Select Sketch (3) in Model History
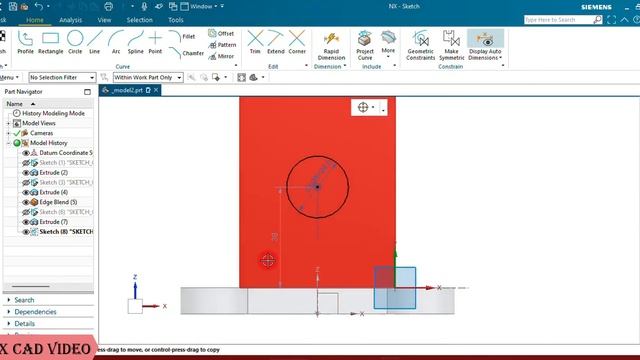 65,182
